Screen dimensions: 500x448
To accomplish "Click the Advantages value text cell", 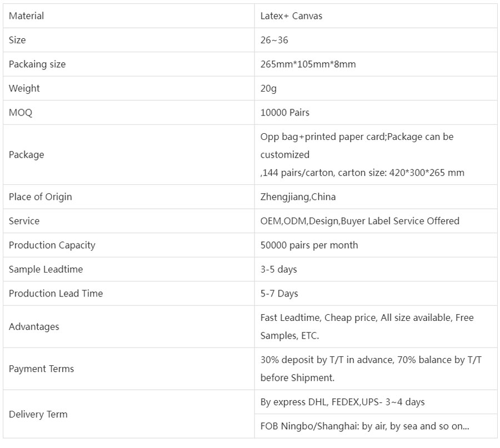I will (x=367, y=326).
